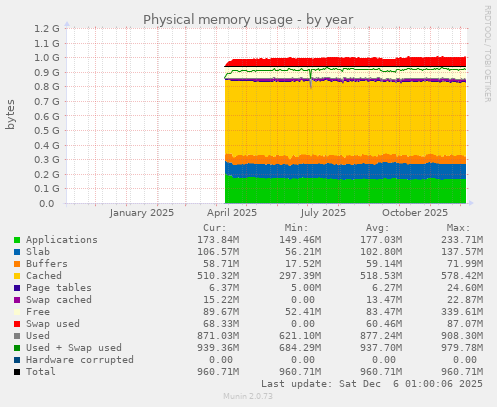Click the Used + Swap used swatch
Viewport: 497px width, 407px height.
[x=17, y=348]
